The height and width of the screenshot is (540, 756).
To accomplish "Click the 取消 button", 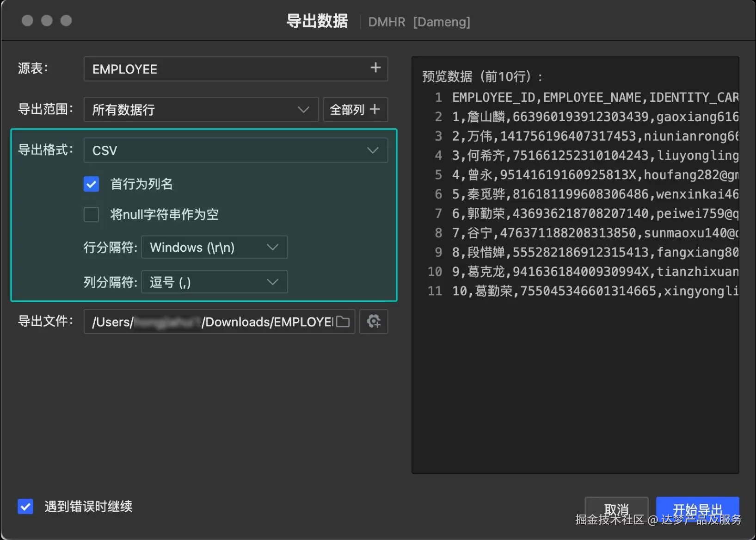I will pos(616,510).
